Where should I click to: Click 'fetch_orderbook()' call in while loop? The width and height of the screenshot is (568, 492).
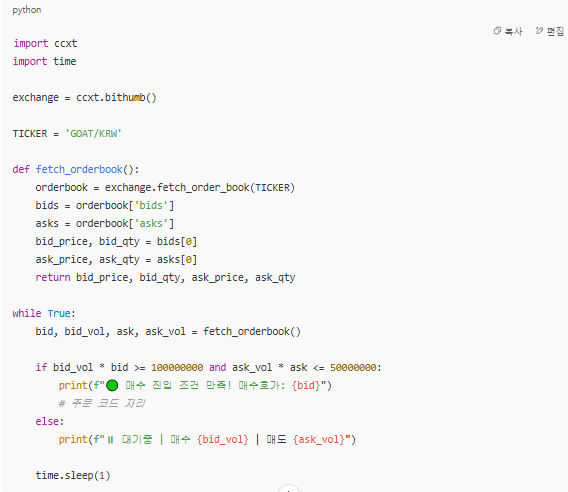tap(252, 332)
